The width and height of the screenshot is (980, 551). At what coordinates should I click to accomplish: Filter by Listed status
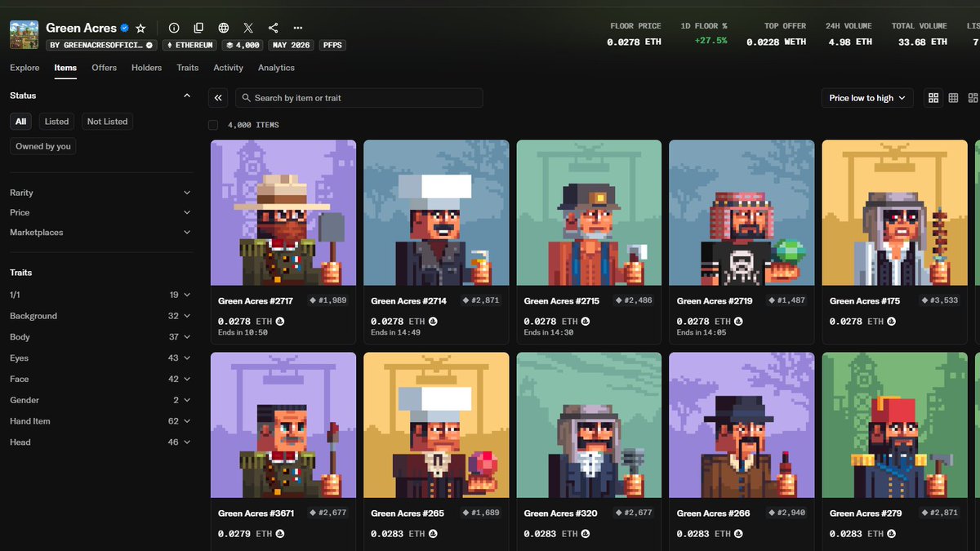[x=56, y=122]
